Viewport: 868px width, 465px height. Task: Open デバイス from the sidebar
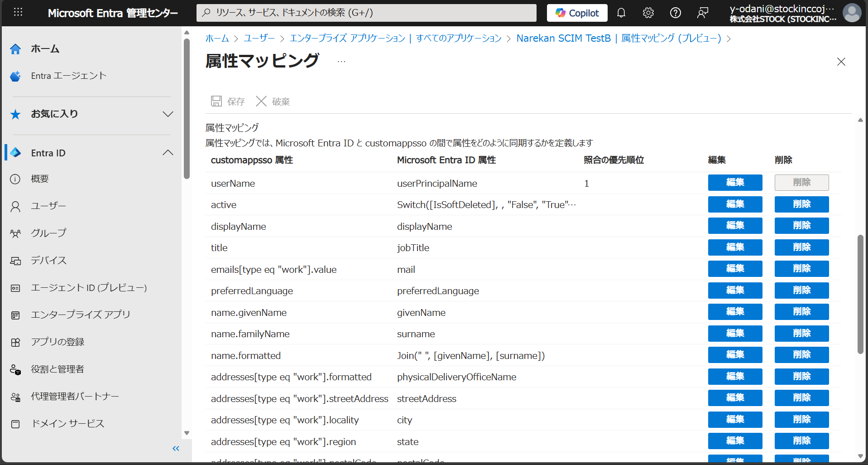tap(49, 260)
